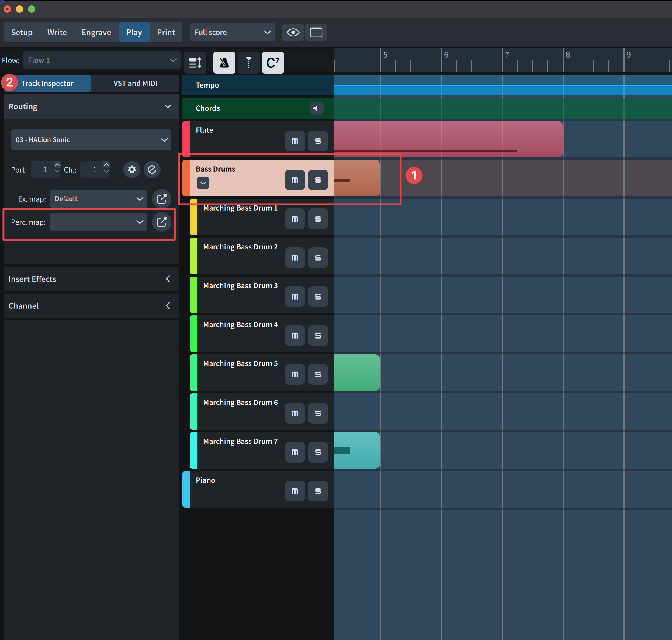Select the Marching Bass Drum 5 track
The height and width of the screenshot is (640, 672).
240,364
